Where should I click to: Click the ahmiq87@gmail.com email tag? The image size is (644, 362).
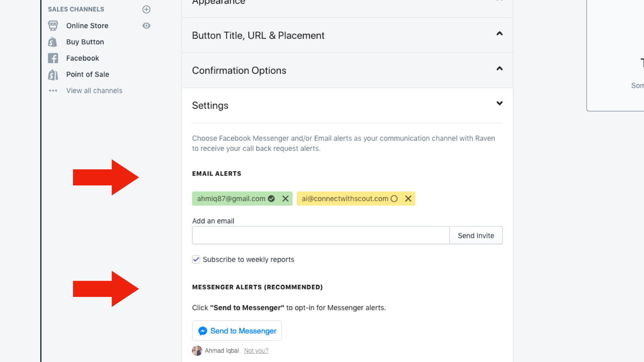point(242,199)
